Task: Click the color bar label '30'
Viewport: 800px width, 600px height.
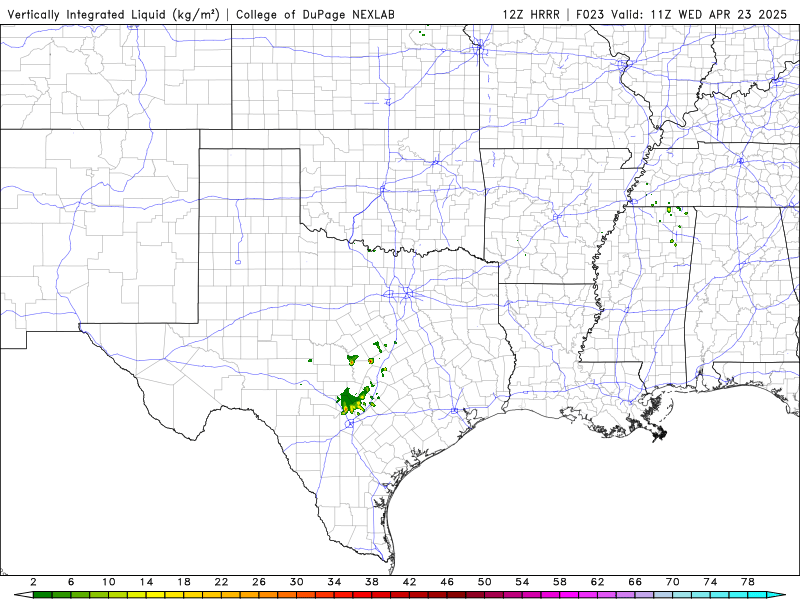Action: pos(297,582)
